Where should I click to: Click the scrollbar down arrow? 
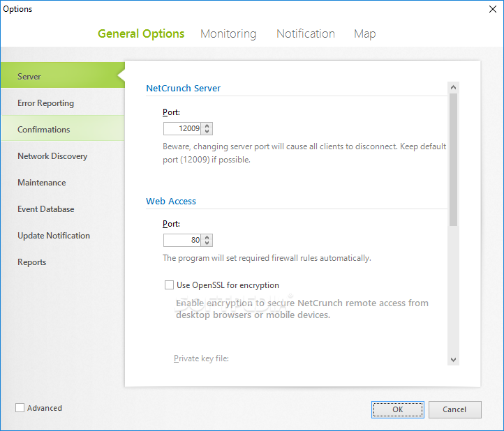[x=453, y=360]
